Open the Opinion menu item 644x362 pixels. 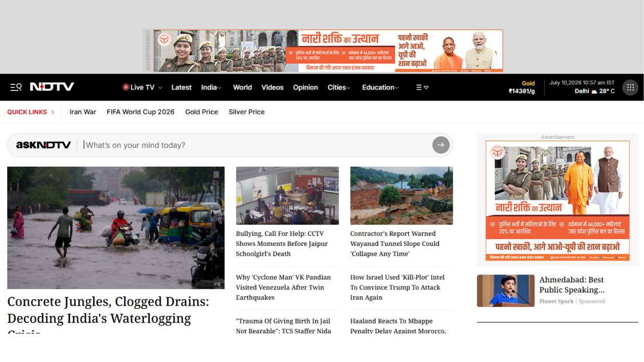coord(305,88)
